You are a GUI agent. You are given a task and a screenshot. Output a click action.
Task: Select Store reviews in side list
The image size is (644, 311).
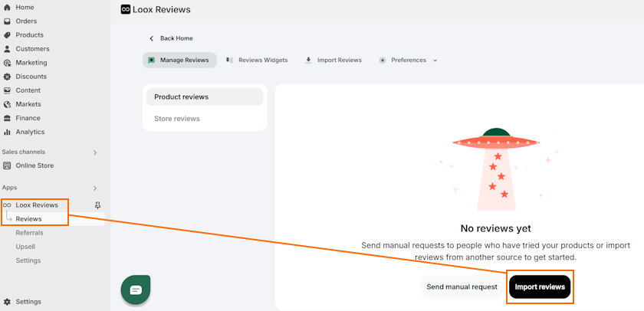click(x=205, y=119)
